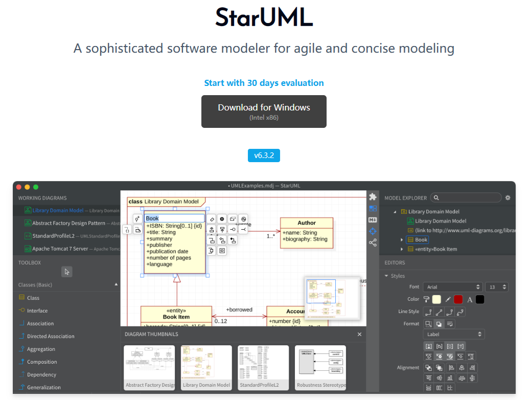
Task: Open the Markdown documentation icon in sidebar
Action: (x=373, y=220)
